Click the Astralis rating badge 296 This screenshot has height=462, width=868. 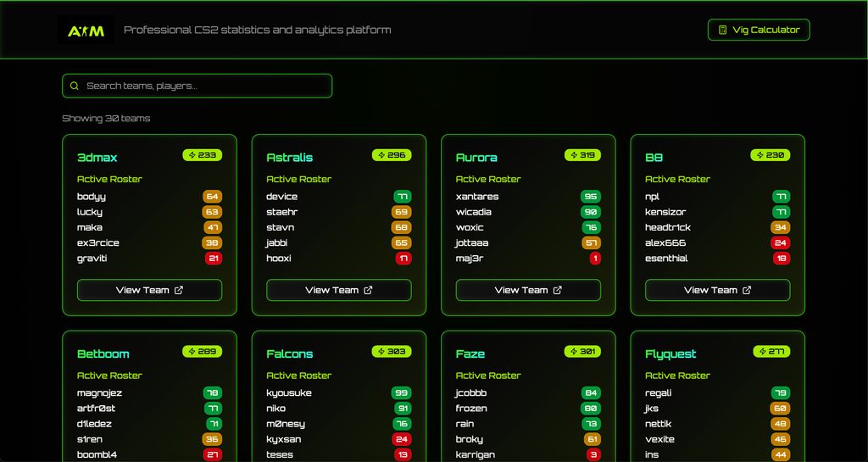point(392,155)
